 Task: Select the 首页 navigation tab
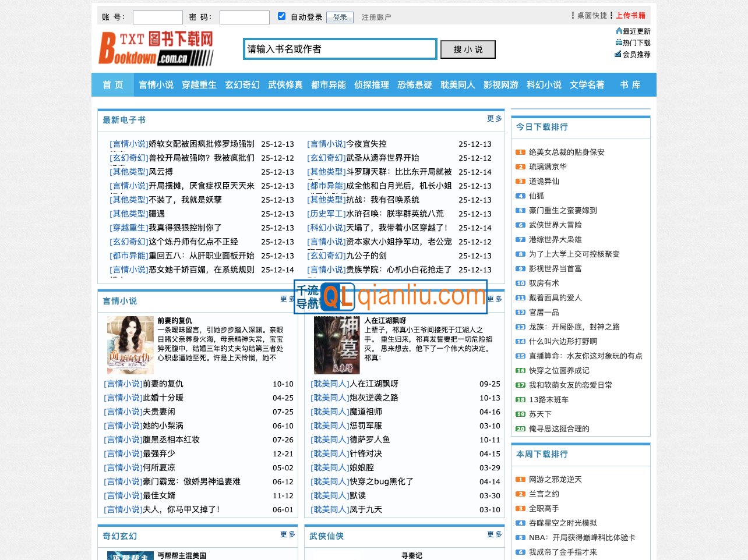(x=112, y=84)
